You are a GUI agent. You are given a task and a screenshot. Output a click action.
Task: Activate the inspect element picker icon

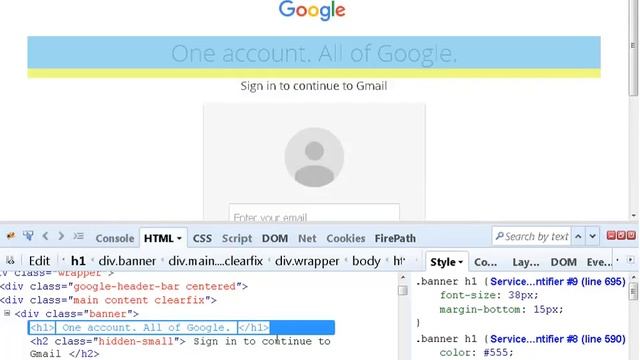28,236
